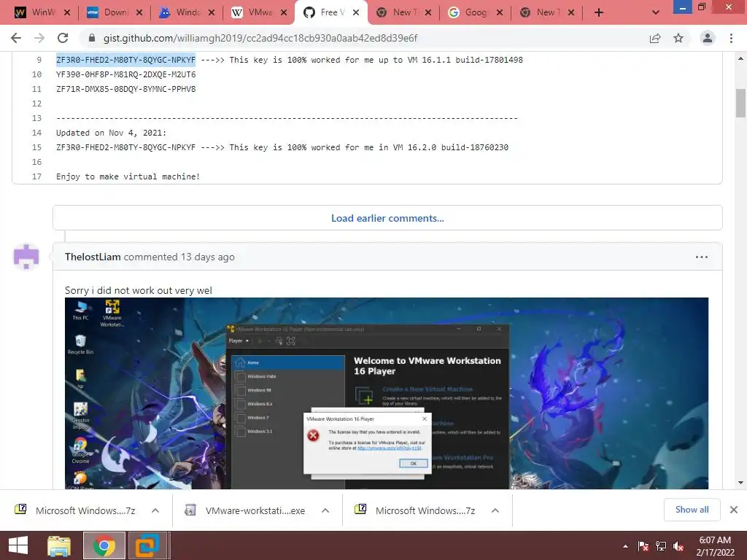Close the Goog tab

tap(499, 13)
